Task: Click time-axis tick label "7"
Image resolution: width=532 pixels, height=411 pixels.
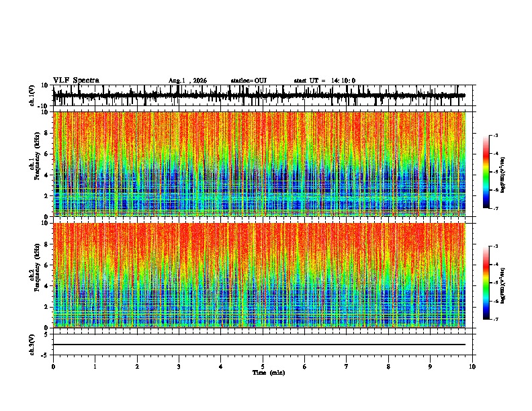Action: click(x=347, y=367)
